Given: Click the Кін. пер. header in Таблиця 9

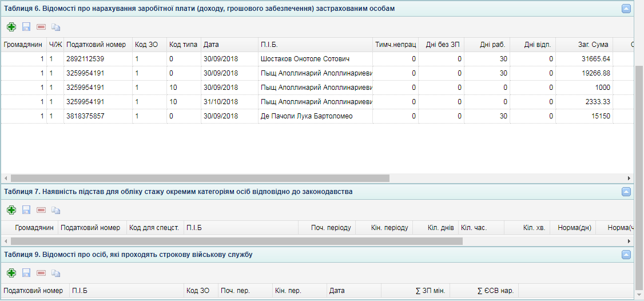Looking at the screenshot, I should point(300,291).
